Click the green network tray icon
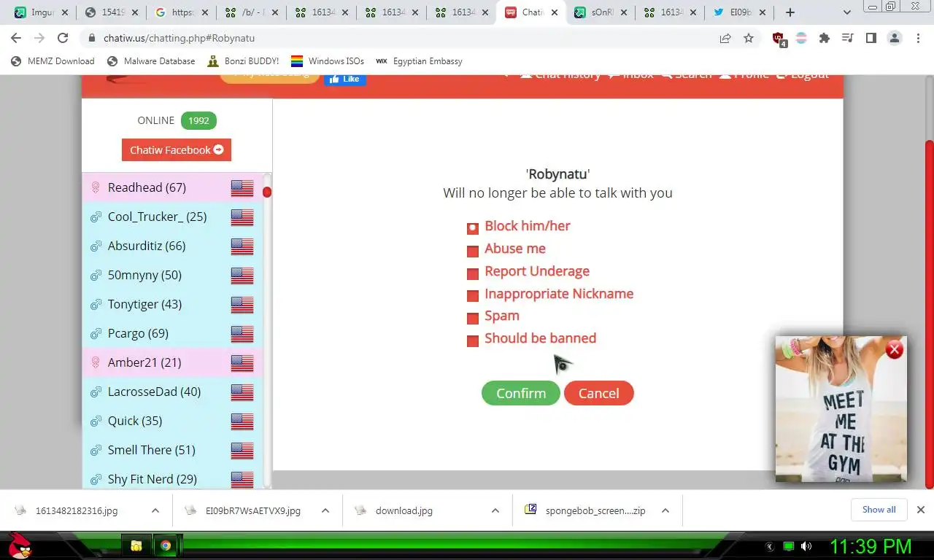 pos(788,546)
